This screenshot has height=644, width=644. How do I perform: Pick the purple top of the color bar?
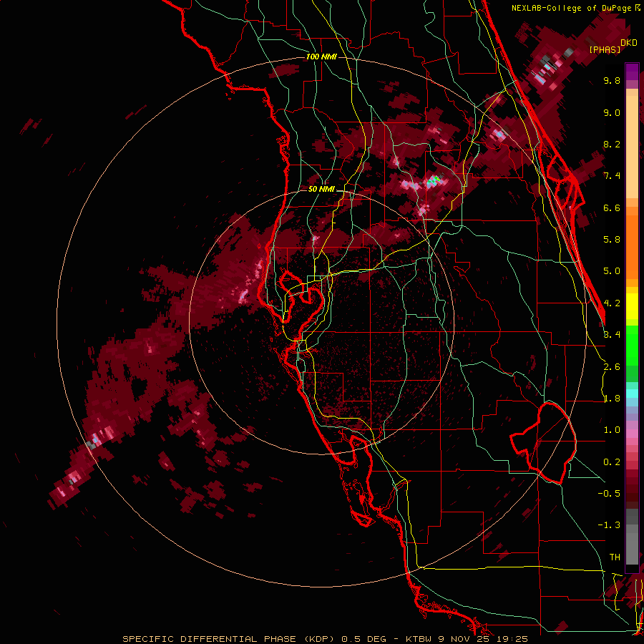pyautogui.click(x=632, y=72)
